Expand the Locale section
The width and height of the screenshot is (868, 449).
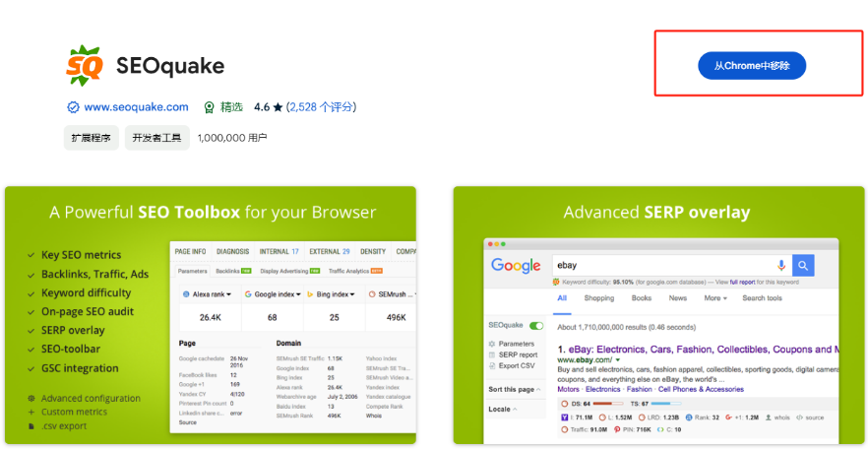tap(503, 410)
